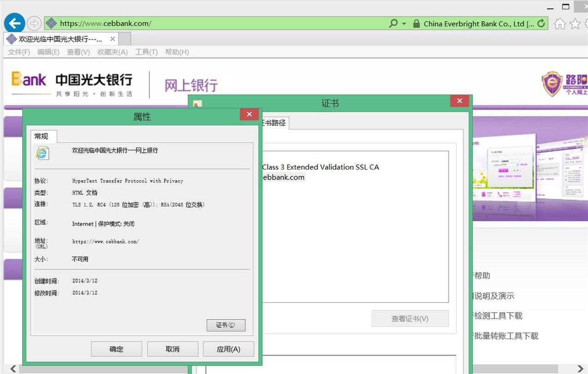588x374 pixels.
Task: Click the purple promotional banner image
Action: pyautogui.click(x=530, y=168)
